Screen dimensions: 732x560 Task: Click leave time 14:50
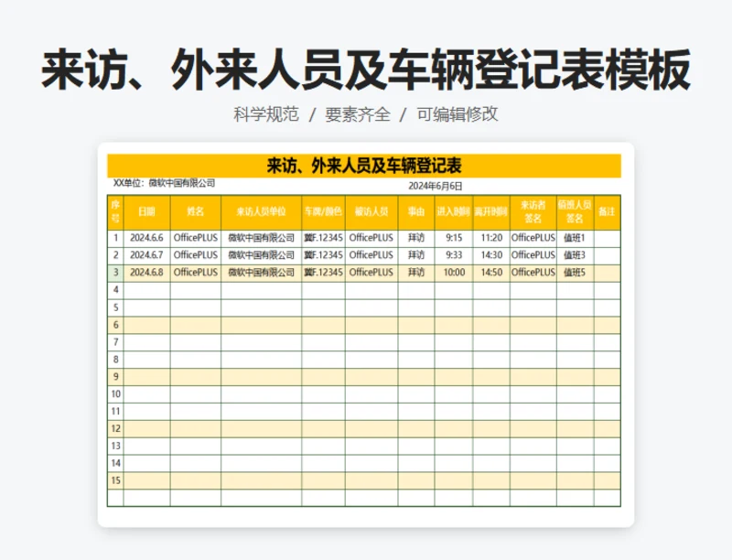(491, 273)
